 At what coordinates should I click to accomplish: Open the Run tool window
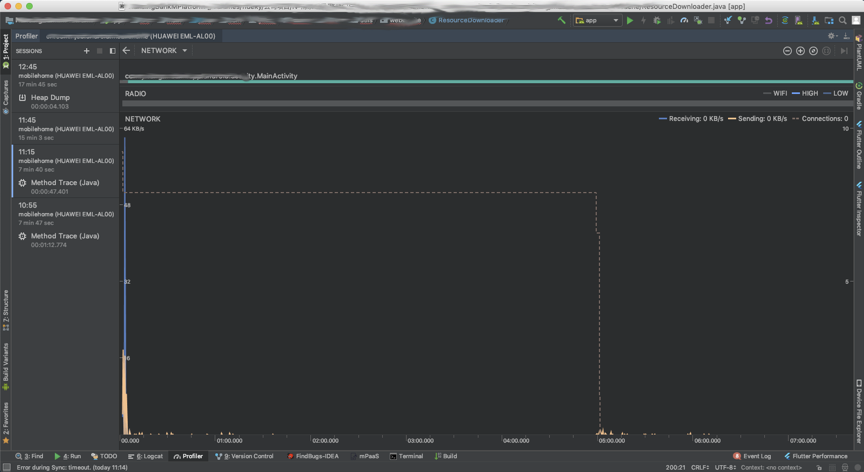[68, 456]
